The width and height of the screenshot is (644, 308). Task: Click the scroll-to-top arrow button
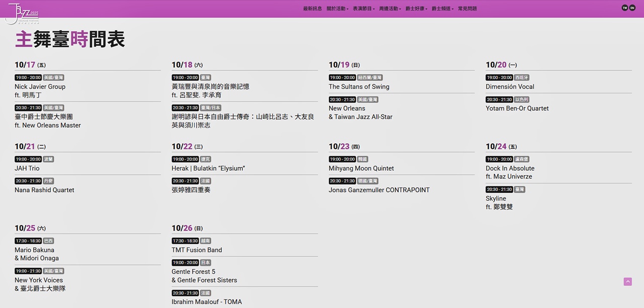(x=627, y=282)
